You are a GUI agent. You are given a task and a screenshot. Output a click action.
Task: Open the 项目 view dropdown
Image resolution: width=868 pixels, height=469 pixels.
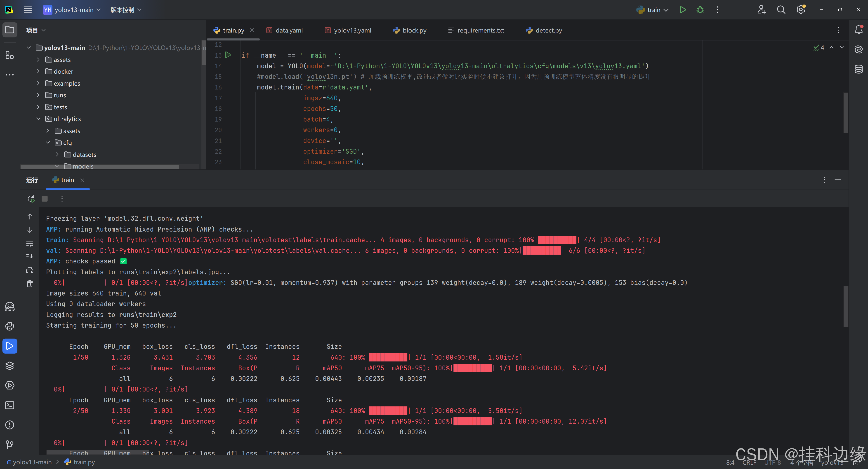point(36,30)
